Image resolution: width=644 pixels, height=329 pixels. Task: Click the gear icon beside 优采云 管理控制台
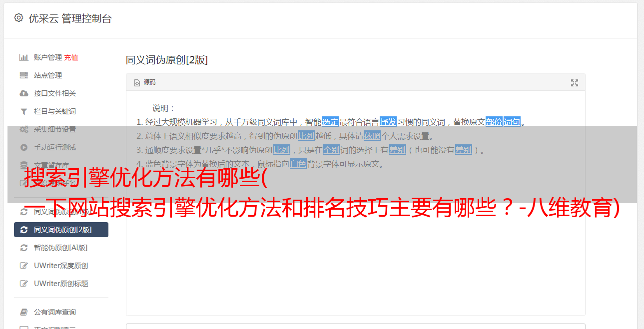click(18, 18)
